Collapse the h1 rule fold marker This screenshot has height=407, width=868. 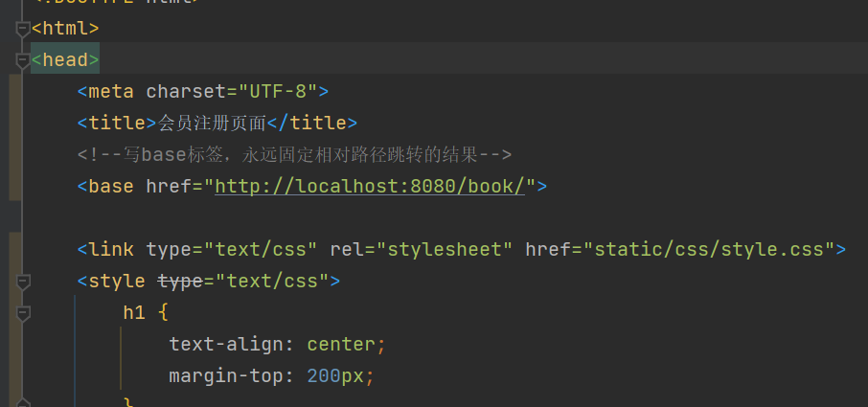pos(23,313)
